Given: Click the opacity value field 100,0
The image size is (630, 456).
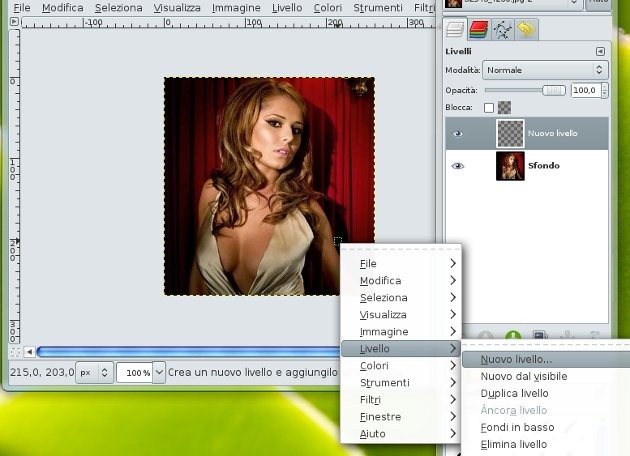Looking at the screenshot, I should point(585,90).
